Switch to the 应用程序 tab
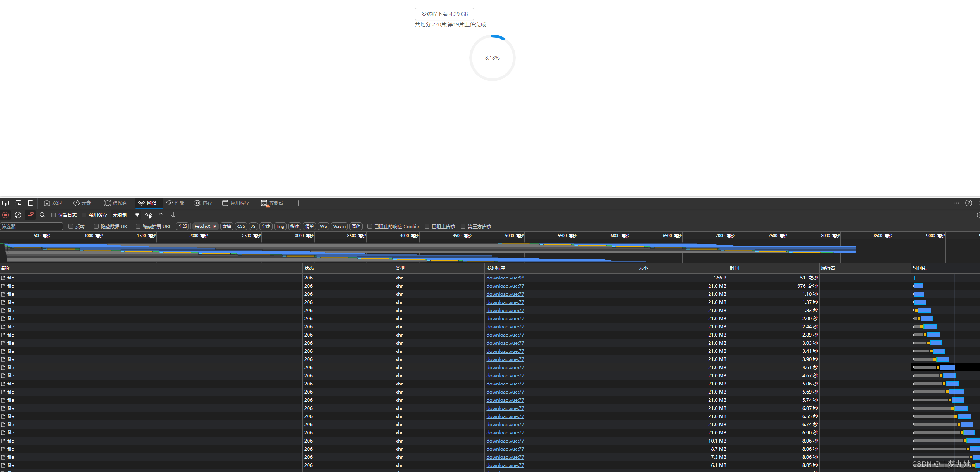980x472 pixels. (x=236, y=203)
